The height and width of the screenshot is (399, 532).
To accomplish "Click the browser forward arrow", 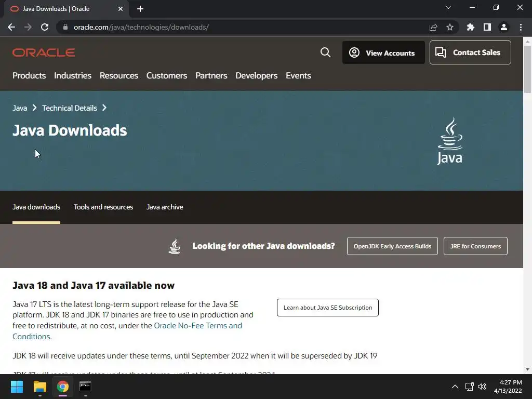I will click(x=28, y=27).
